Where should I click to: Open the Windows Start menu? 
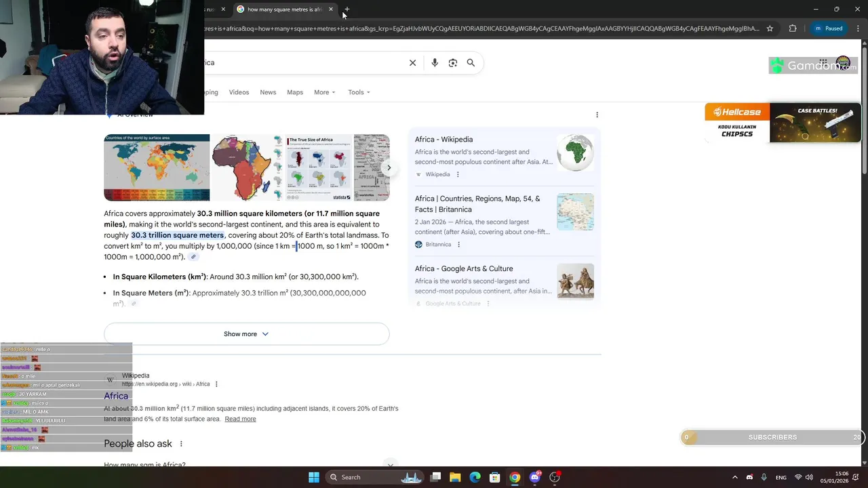tap(313, 477)
